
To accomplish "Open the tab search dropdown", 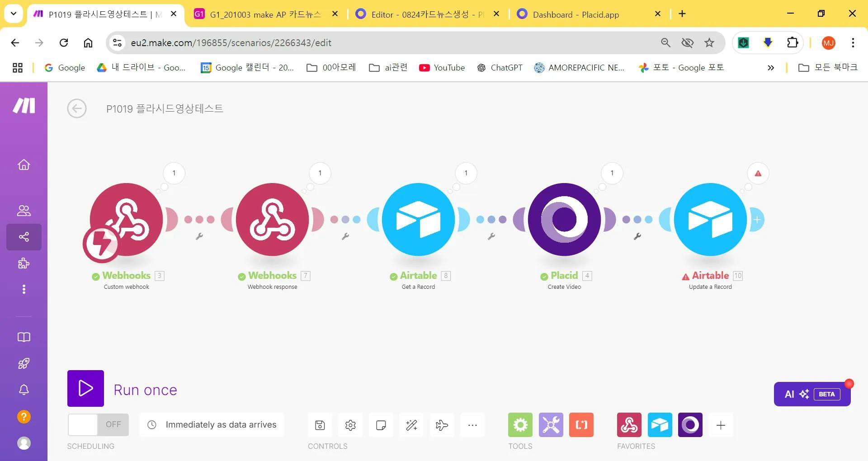I will pyautogui.click(x=14, y=14).
